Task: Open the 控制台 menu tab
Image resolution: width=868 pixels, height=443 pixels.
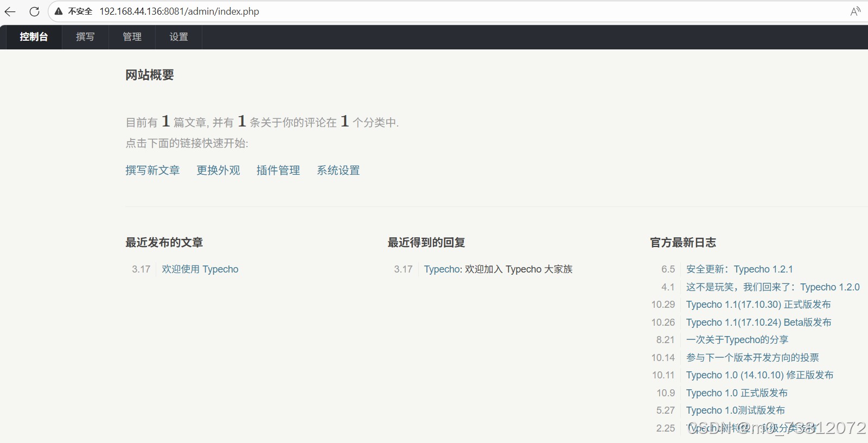Action: (x=34, y=37)
